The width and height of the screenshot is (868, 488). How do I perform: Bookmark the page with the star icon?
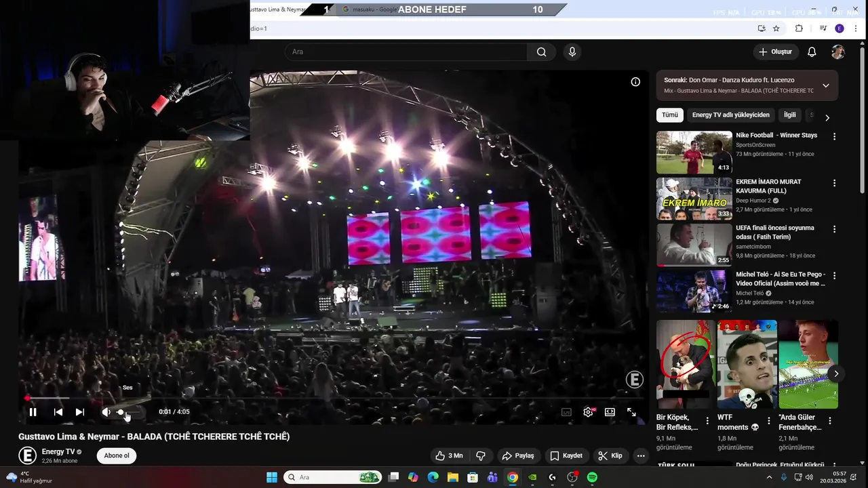tap(776, 28)
